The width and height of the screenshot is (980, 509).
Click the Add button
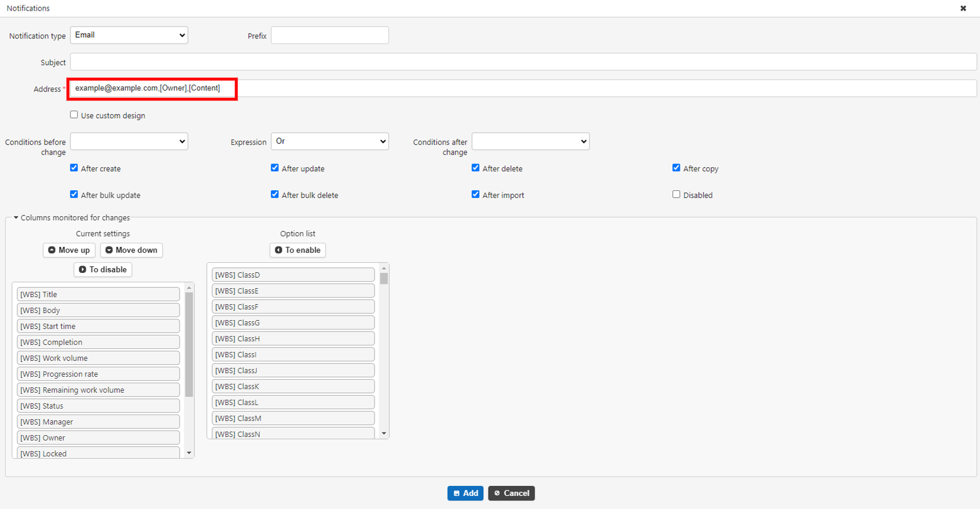[x=465, y=493]
